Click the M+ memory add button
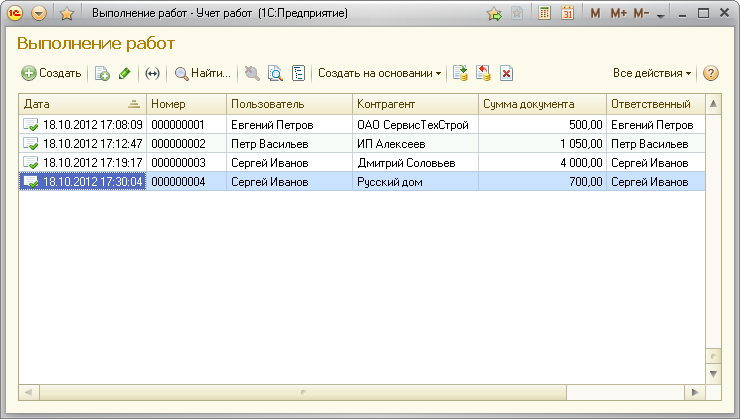This screenshot has width=740, height=419. (x=619, y=13)
